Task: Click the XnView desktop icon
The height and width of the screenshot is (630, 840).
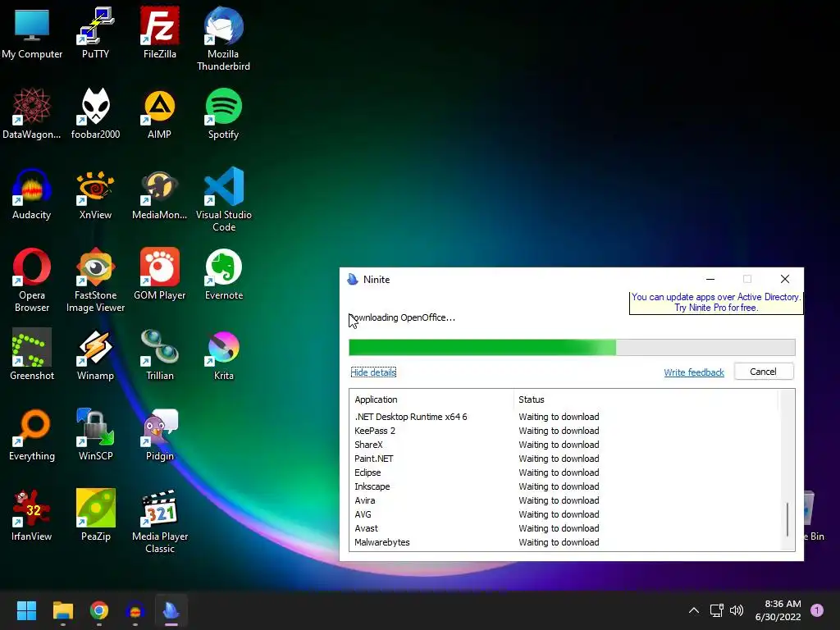Action: (x=95, y=194)
